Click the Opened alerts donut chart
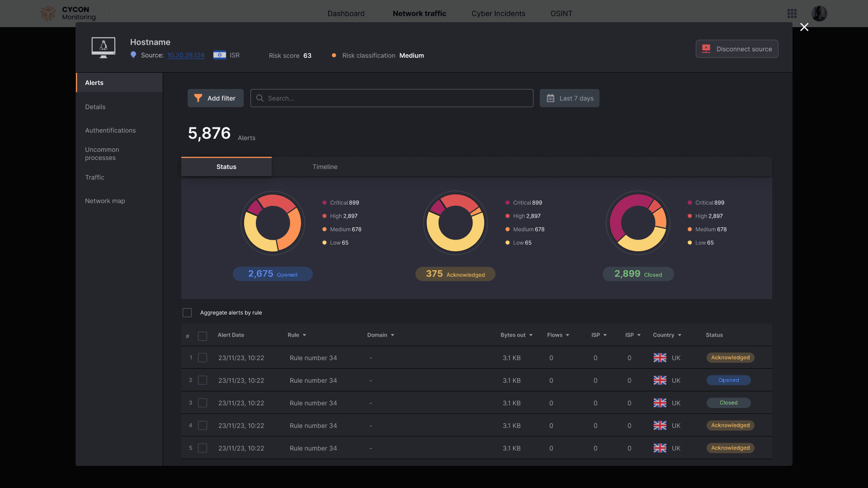The width and height of the screenshot is (868, 488). [273, 223]
